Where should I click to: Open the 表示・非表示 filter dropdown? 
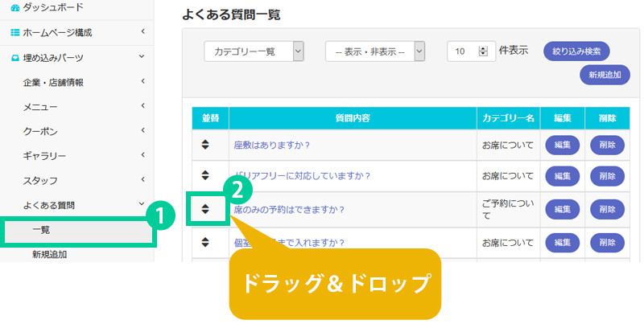[419, 51]
